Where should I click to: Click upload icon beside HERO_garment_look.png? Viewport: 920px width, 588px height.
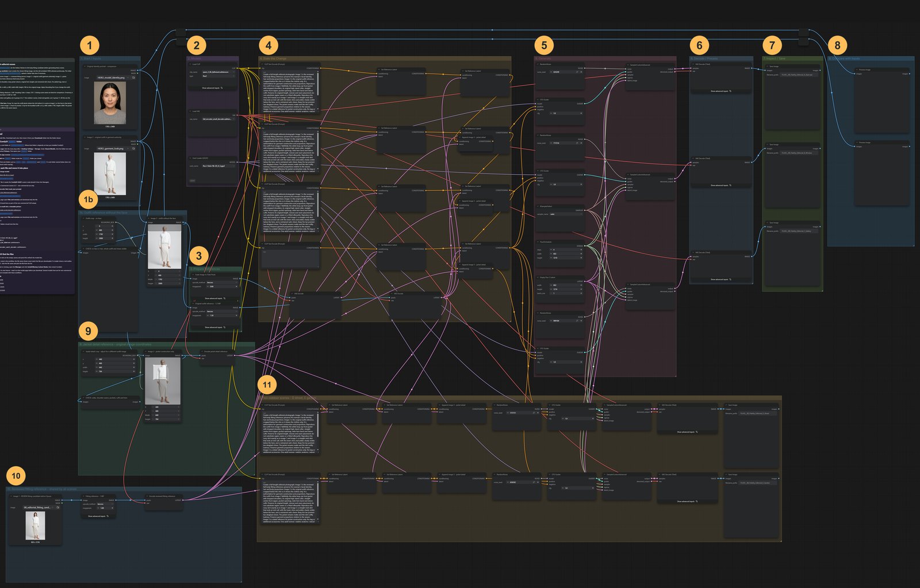point(133,148)
